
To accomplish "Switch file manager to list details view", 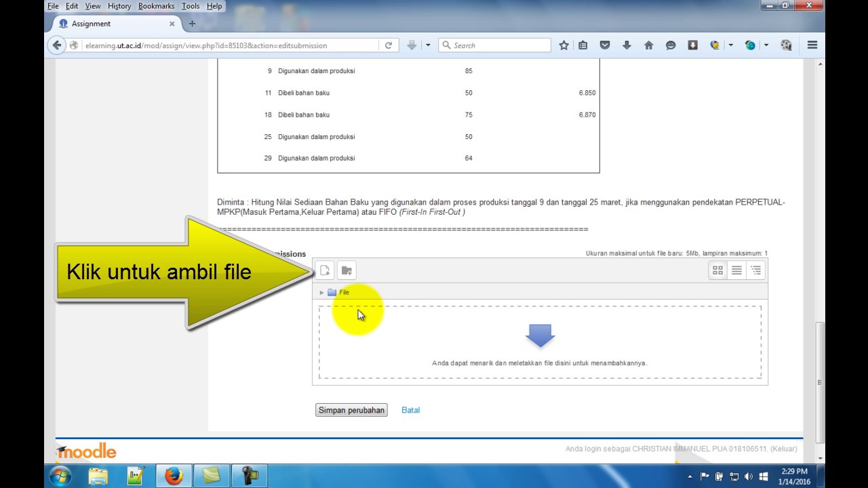I will [x=736, y=270].
